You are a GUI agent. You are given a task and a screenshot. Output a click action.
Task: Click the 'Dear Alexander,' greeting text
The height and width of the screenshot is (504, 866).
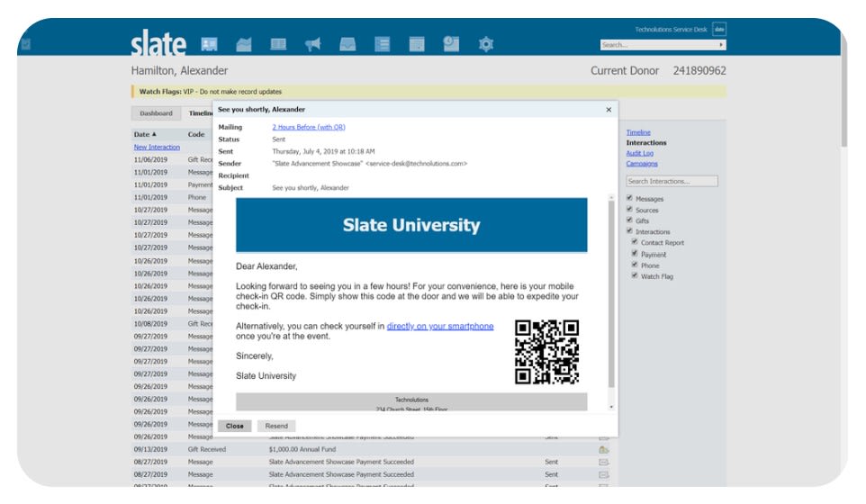(266, 266)
